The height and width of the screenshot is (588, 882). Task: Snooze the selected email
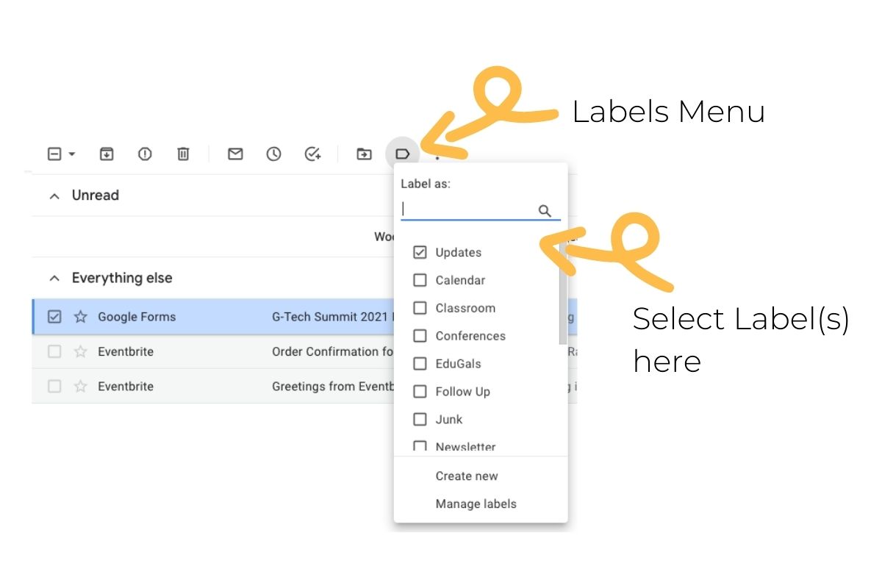[x=273, y=154]
